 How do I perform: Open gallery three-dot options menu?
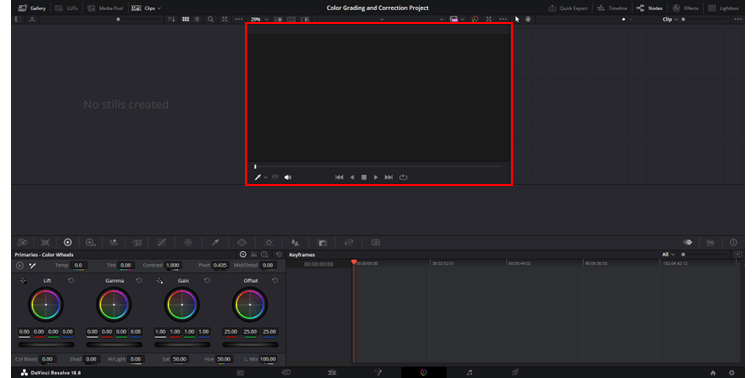click(x=239, y=19)
